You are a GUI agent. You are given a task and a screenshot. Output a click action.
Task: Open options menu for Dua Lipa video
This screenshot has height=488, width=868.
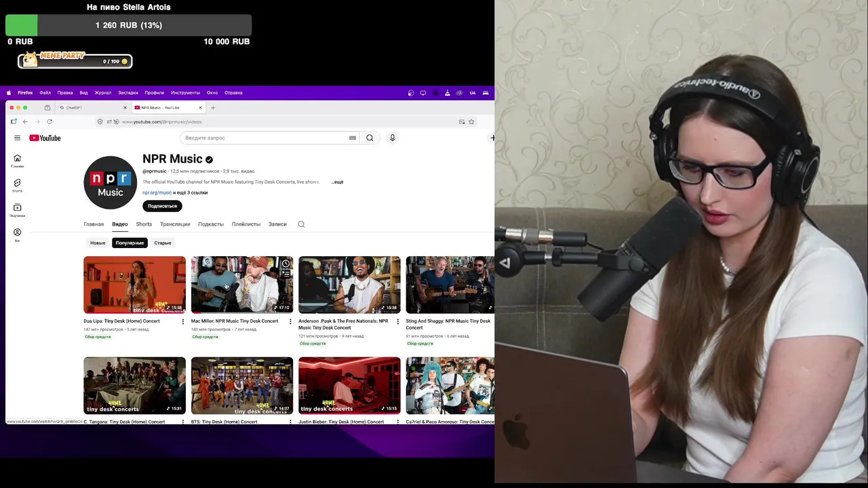coord(183,321)
